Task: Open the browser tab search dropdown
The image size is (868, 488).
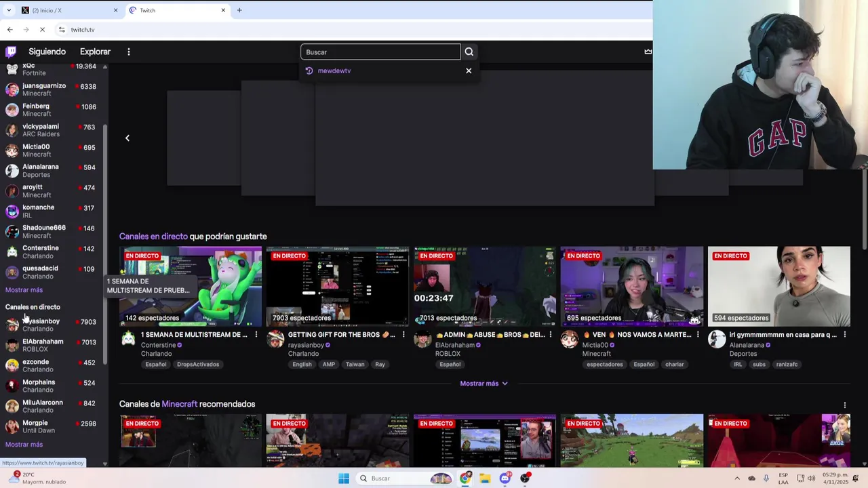Action: [x=9, y=10]
